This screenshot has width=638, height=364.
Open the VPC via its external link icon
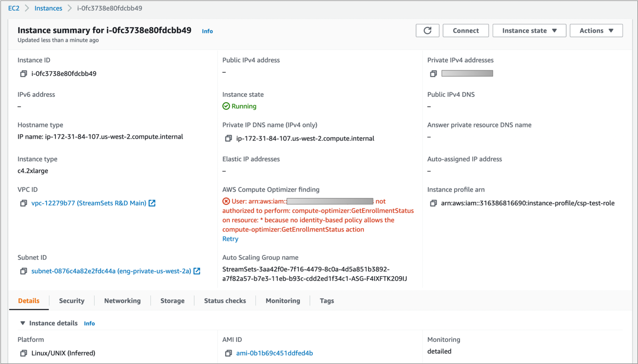pyautogui.click(x=152, y=203)
